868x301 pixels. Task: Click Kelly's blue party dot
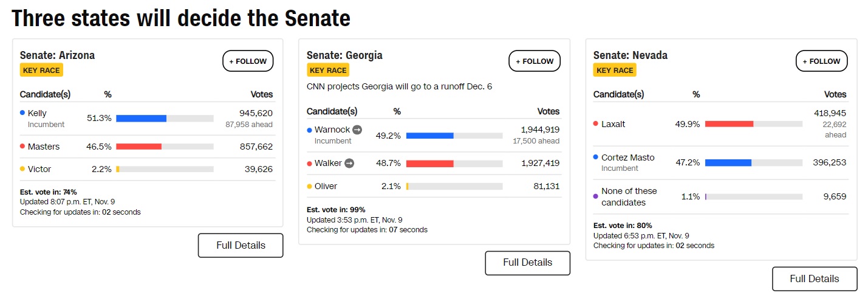tap(22, 113)
